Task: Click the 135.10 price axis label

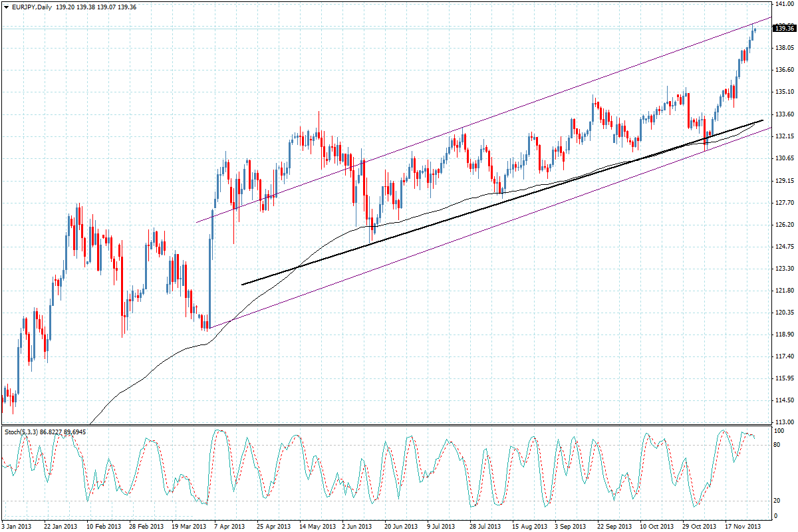Action: pos(785,92)
